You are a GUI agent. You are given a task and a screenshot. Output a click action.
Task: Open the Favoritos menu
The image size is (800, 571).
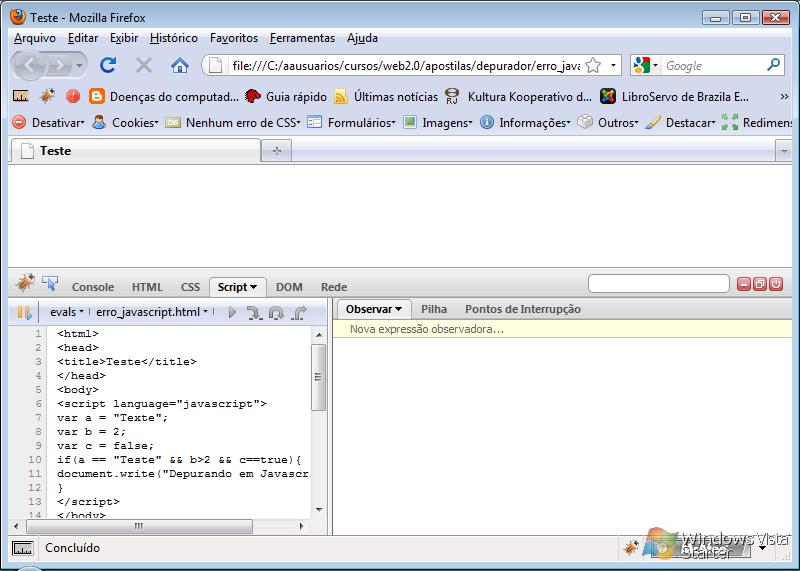pyautogui.click(x=234, y=38)
